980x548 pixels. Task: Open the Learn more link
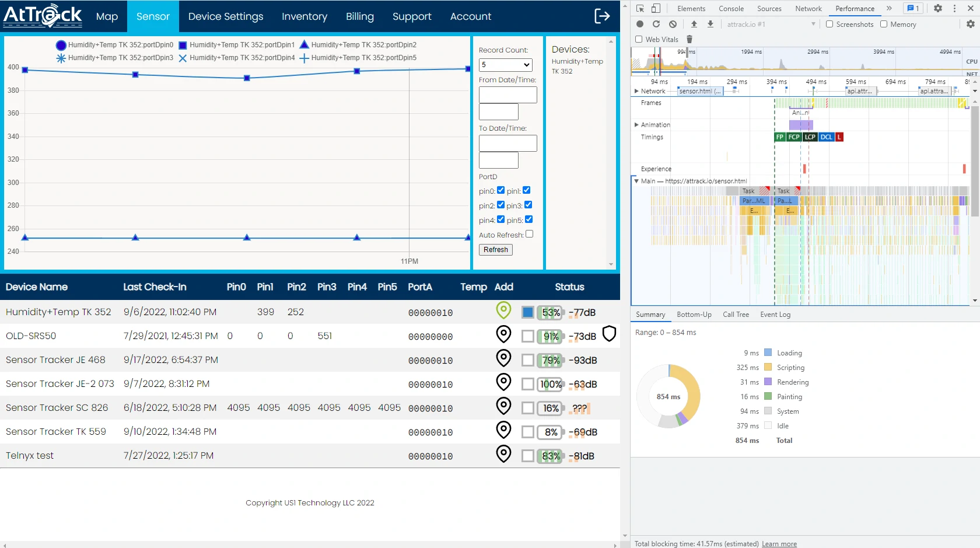pyautogui.click(x=779, y=544)
